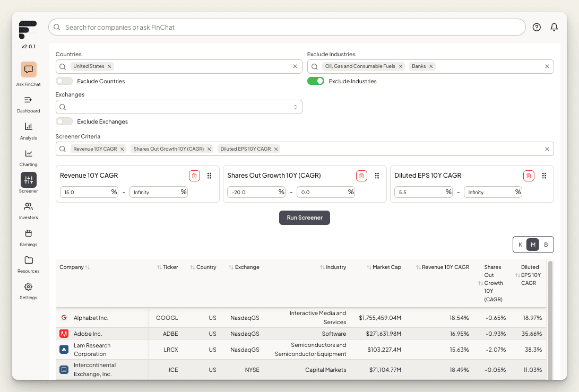Enable the Exclude Exchanges switch
Screen dimensions: 579x392
pyautogui.click(x=64, y=121)
